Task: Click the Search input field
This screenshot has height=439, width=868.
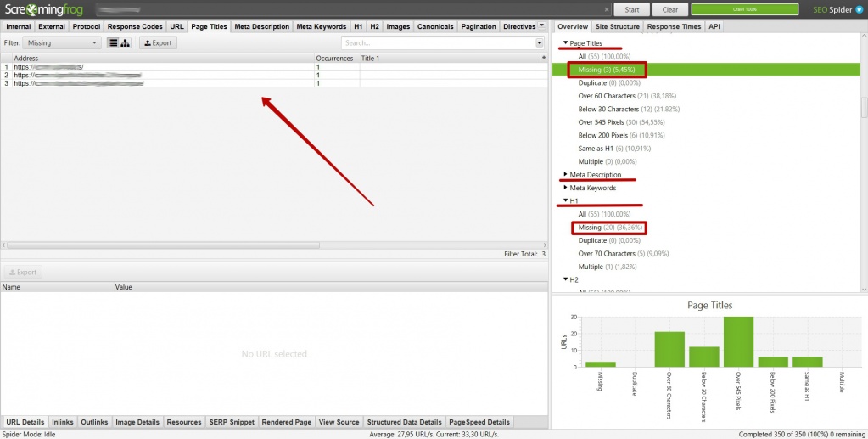Action: [x=438, y=42]
